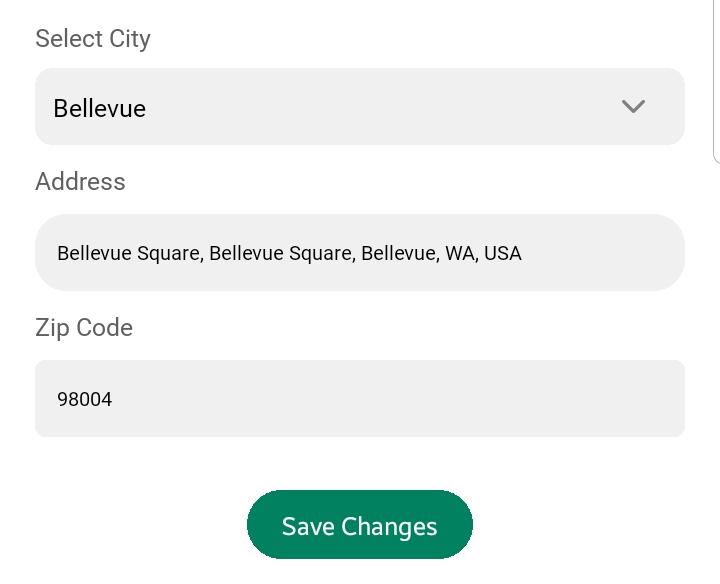The image size is (720, 584).
Task: Click empty space right of 98004
Action: [400, 399]
